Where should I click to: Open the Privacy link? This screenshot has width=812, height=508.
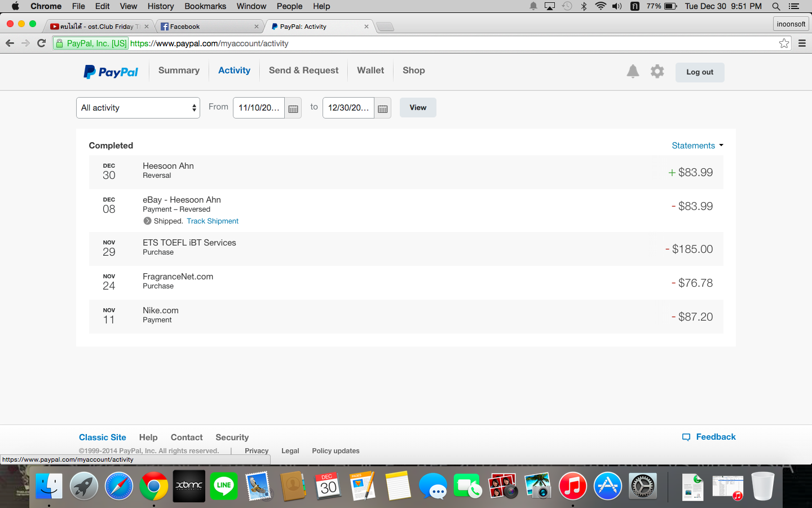tap(257, 451)
